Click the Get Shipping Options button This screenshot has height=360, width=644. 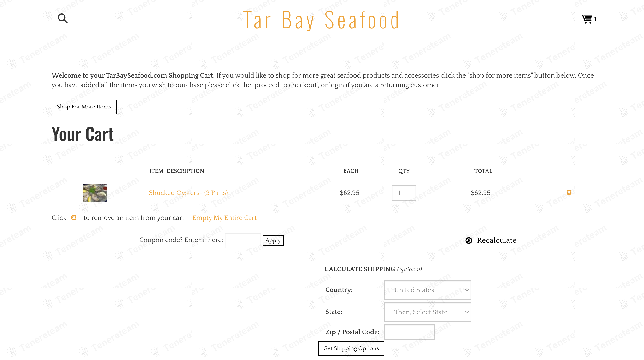(351, 348)
